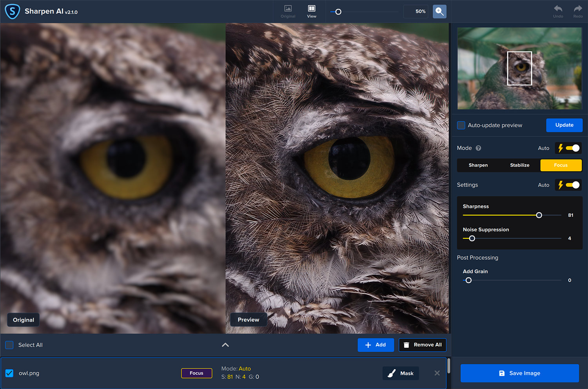Click the Remove All trash icon

point(406,345)
